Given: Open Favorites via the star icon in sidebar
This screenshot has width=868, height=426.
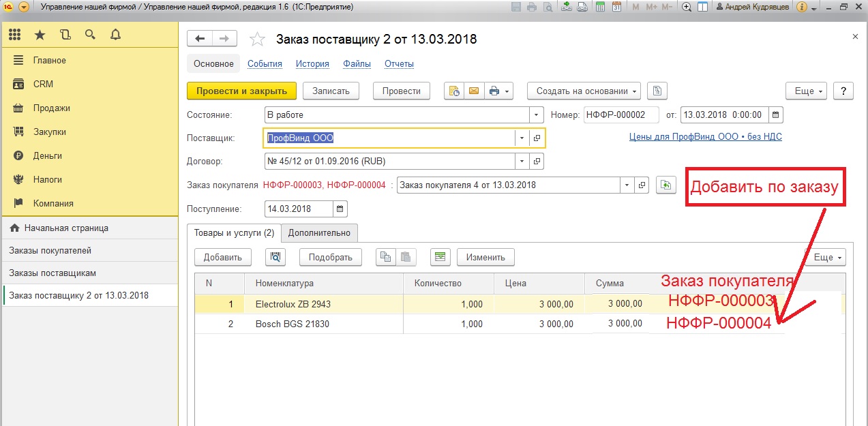Looking at the screenshot, I should (40, 34).
